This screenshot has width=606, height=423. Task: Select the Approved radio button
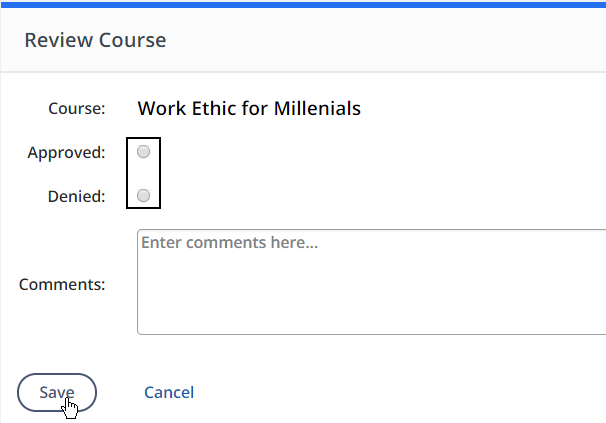pos(144,152)
